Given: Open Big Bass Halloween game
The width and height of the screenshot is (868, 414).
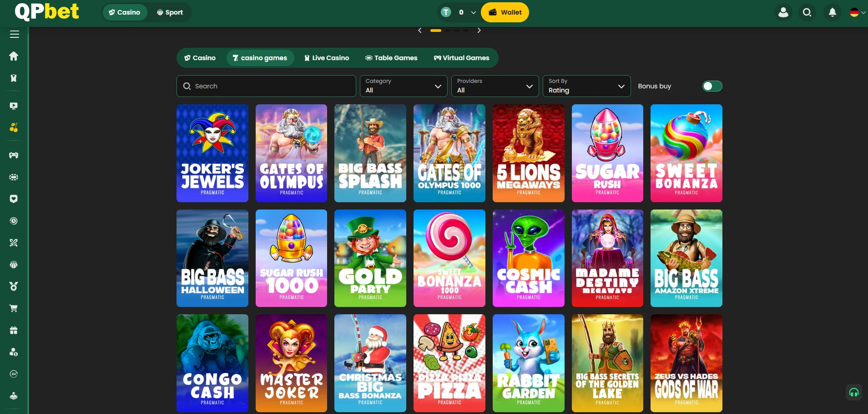Looking at the screenshot, I should click(x=212, y=258).
